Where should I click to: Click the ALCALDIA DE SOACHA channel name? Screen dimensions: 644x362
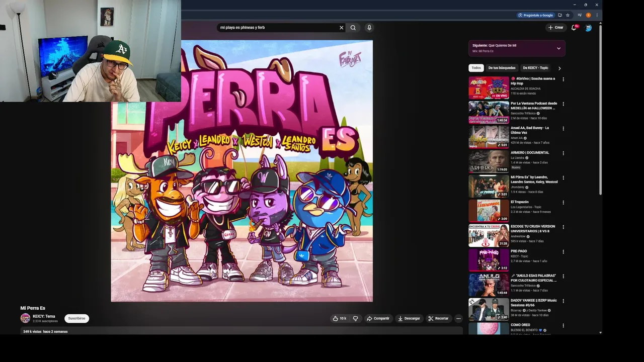tap(525, 88)
